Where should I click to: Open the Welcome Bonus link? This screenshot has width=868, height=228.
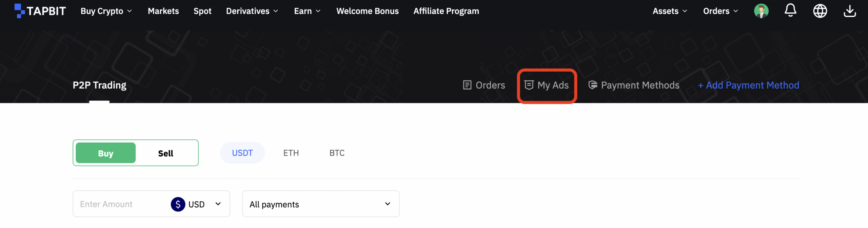click(x=367, y=11)
